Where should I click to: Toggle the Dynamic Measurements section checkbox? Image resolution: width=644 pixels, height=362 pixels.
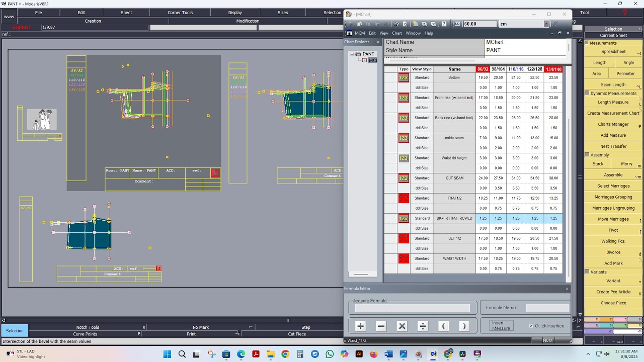click(x=587, y=94)
